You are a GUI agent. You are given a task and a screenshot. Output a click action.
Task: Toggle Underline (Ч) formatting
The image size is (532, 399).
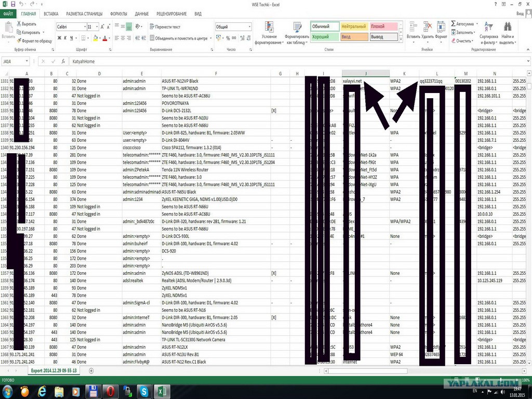71,38
